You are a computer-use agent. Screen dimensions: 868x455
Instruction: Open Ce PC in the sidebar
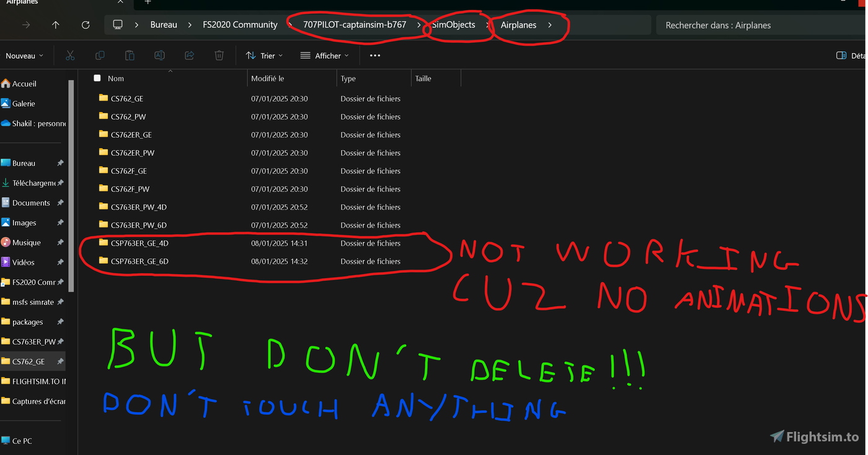click(x=22, y=441)
